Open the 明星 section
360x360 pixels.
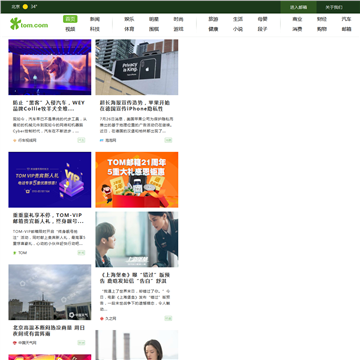(x=154, y=19)
